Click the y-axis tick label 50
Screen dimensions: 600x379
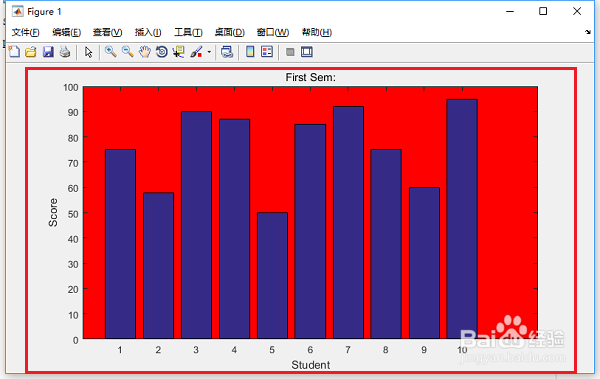pos(73,214)
